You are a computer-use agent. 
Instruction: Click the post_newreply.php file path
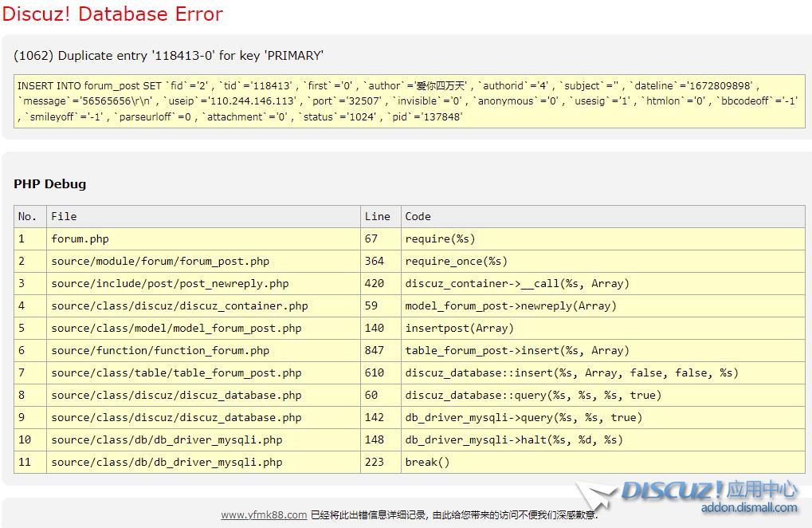170,283
